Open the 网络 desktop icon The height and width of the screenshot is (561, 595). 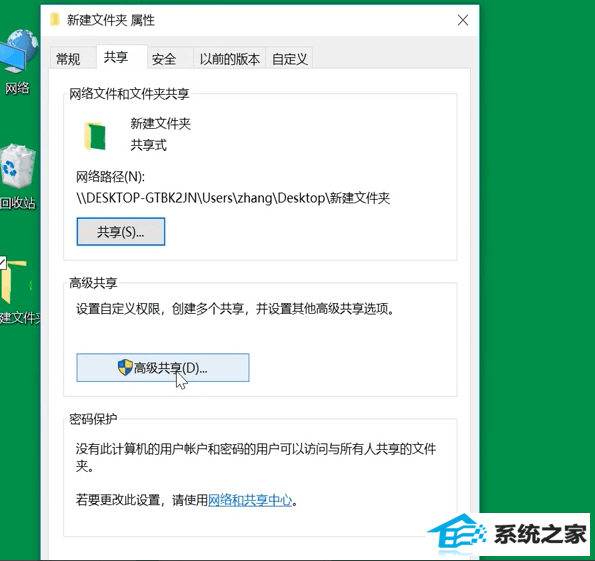18,62
